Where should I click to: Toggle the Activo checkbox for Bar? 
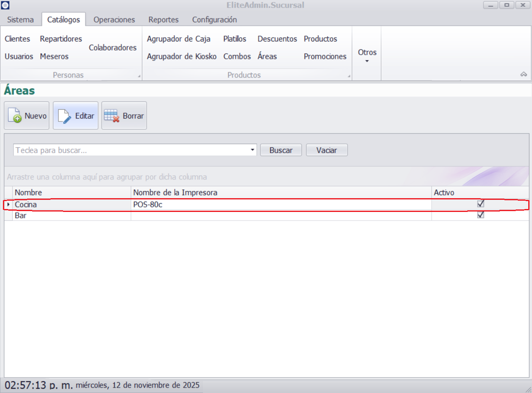pos(481,215)
